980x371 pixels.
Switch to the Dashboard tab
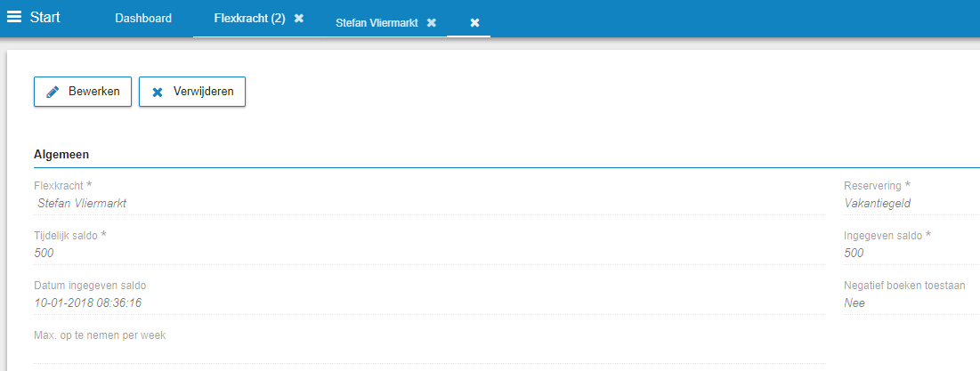coord(143,18)
